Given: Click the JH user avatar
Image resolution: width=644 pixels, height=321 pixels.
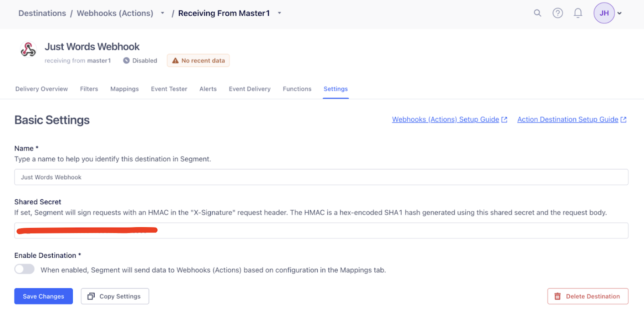Looking at the screenshot, I should [604, 13].
